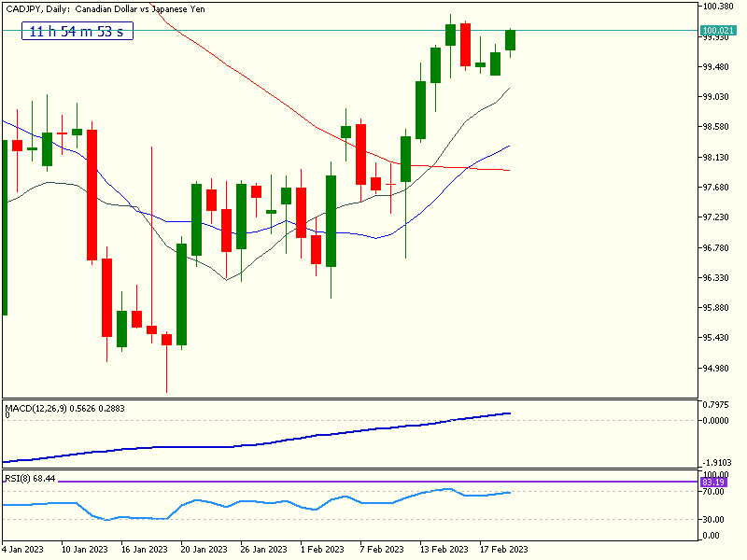Image resolution: width=747 pixels, height=560 pixels.
Task: Click the countdown timer label in the chart
Action: [x=78, y=32]
